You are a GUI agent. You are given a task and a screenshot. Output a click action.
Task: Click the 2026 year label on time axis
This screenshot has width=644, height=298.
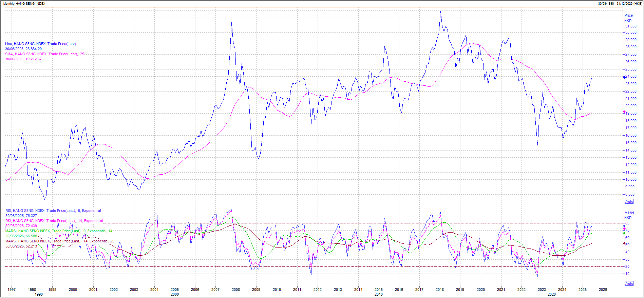point(603,290)
